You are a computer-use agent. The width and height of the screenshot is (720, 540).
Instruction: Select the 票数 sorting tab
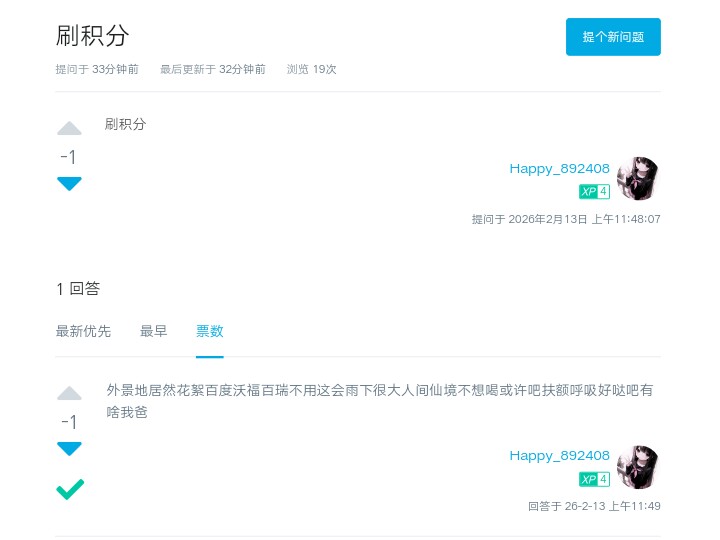pyautogui.click(x=210, y=331)
